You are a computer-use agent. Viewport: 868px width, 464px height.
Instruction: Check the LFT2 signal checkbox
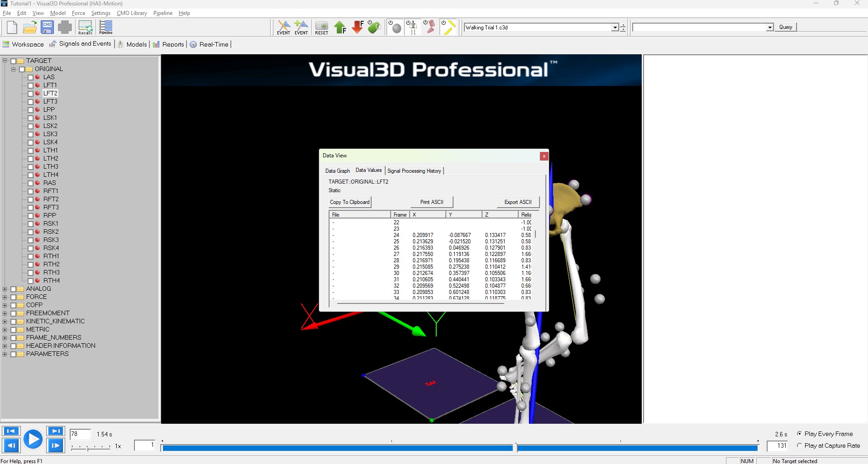point(31,94)
